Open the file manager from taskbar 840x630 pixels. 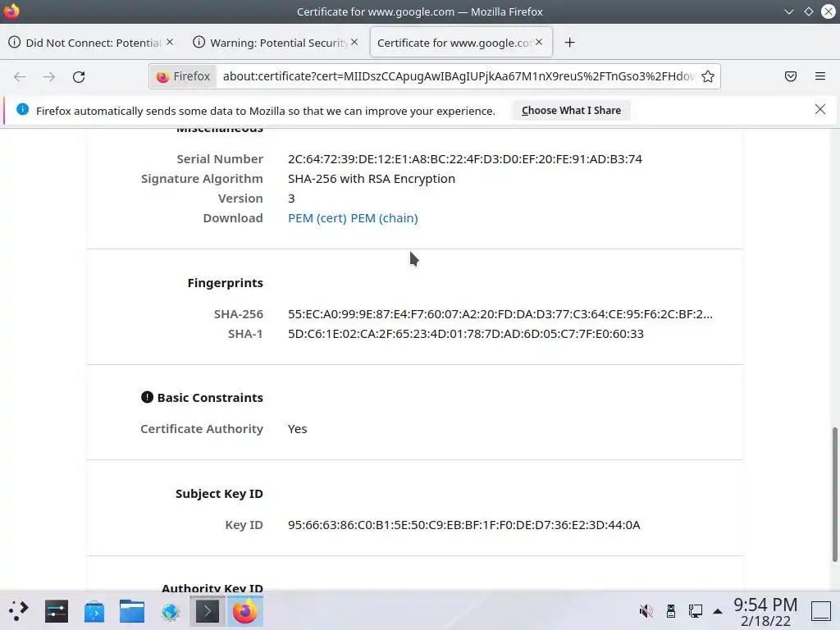(132, 611)
